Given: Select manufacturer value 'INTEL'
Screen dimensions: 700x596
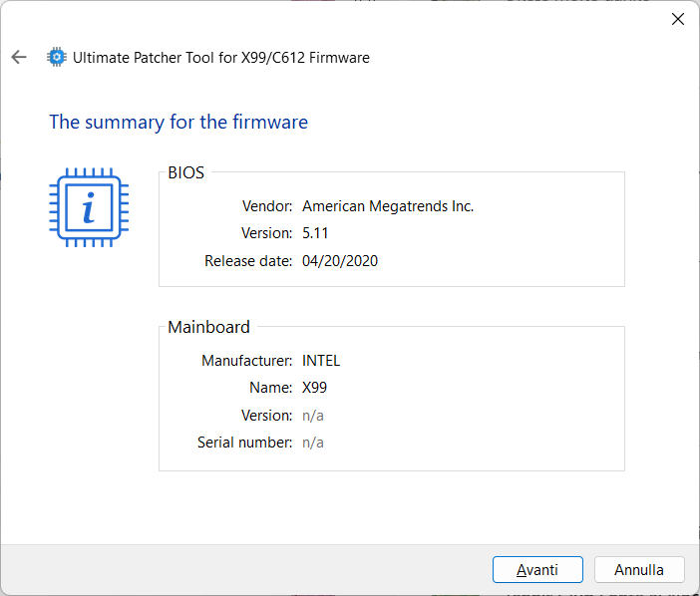Looking at the screenshot, I should [x=321, y=361].
